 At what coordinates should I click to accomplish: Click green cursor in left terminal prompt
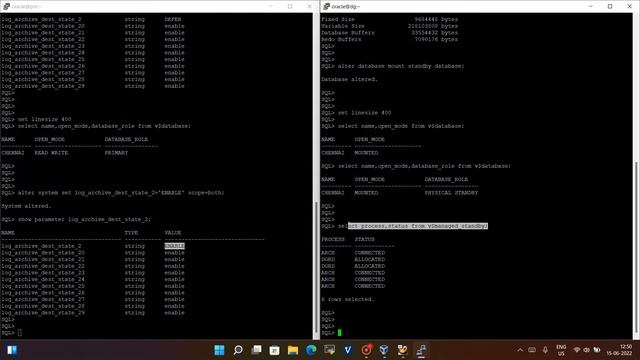click(20, 333)
